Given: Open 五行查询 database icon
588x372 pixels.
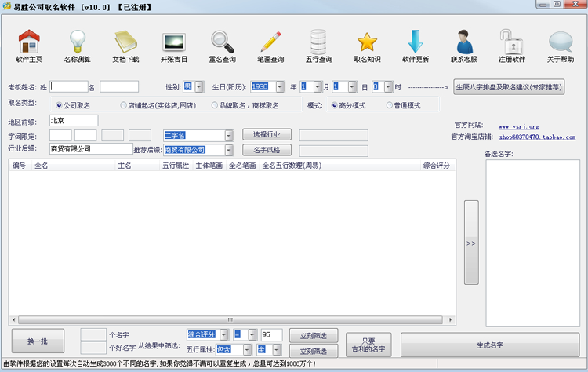Looking at the screenshot, I should pyautogui.click(x=319, y=46).
